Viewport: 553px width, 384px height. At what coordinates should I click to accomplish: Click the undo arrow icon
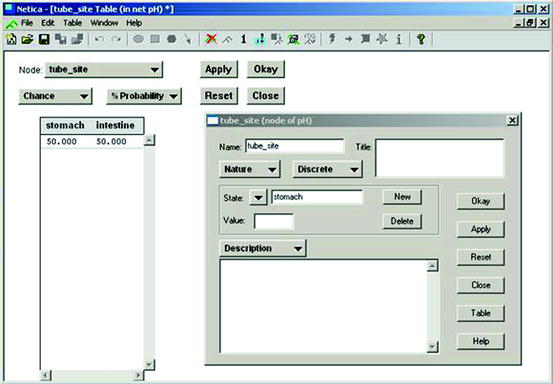pos(99,39)
